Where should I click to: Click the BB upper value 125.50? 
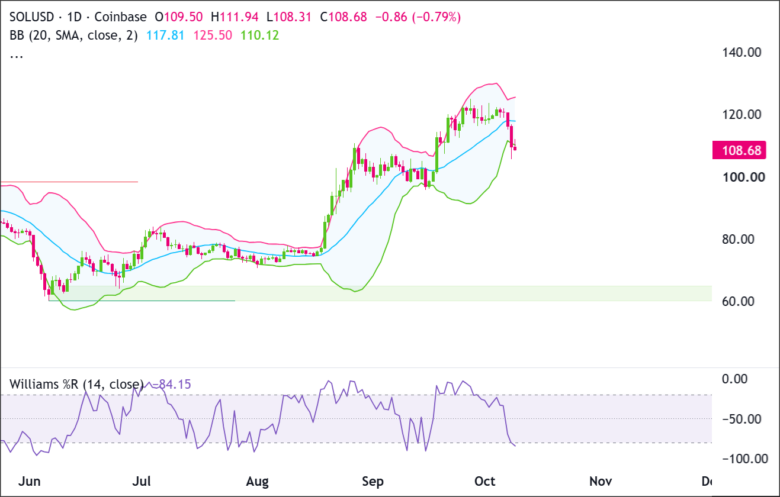[212, 35]
